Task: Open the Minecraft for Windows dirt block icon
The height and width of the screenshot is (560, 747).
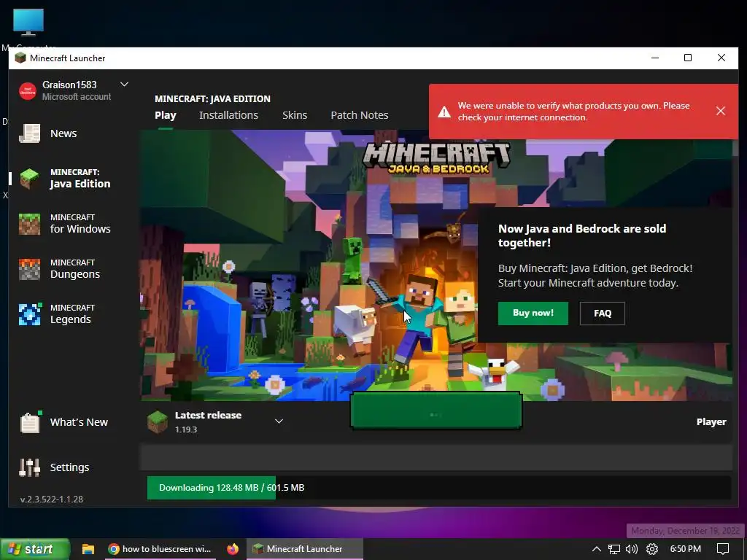Action: point(29,224)
